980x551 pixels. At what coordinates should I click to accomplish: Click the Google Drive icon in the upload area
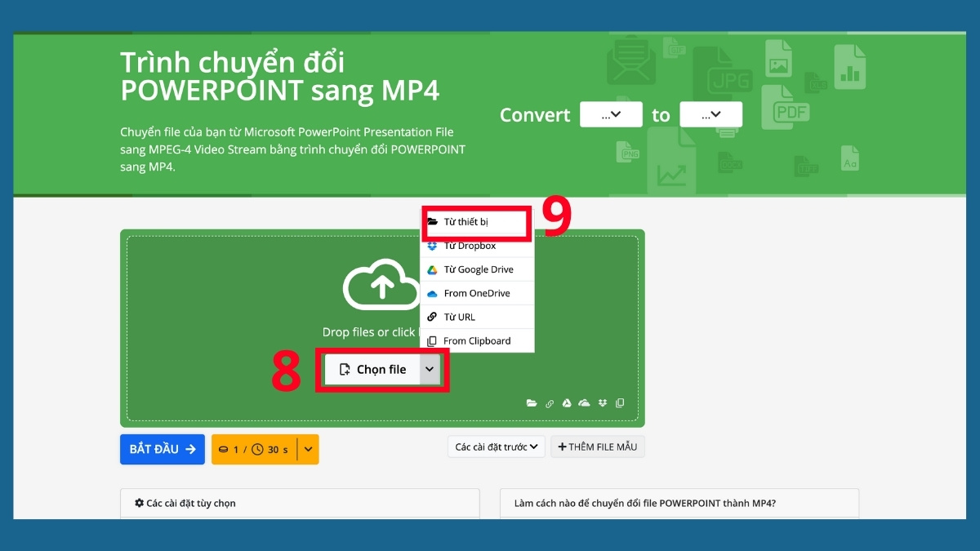(x=567, y=402)
